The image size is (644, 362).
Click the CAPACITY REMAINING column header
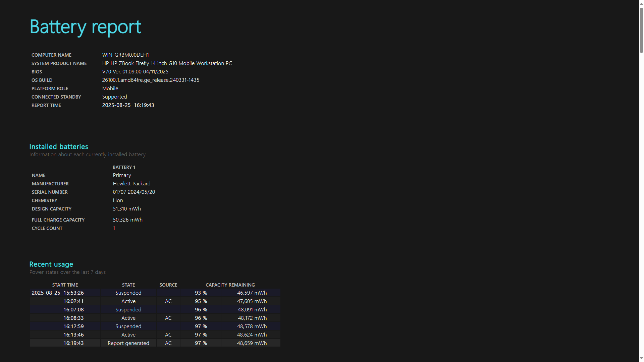pyautogui.click(x=230, y=285)
